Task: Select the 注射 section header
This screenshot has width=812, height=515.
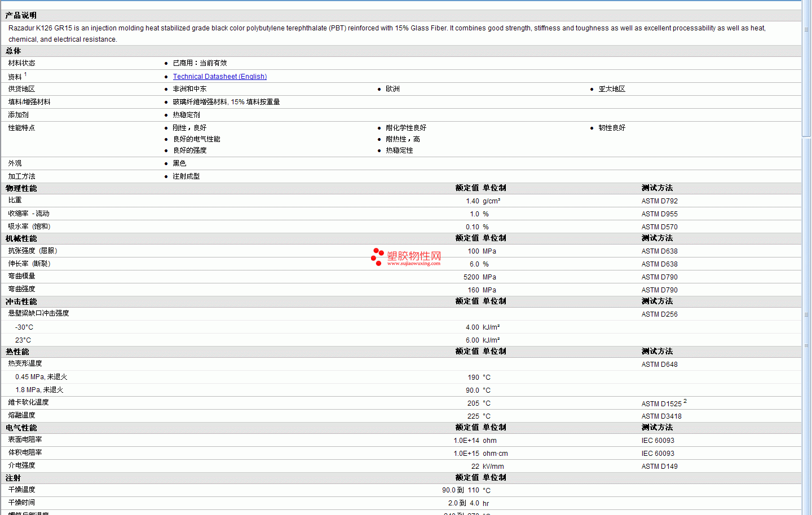Action: point(14,478)
